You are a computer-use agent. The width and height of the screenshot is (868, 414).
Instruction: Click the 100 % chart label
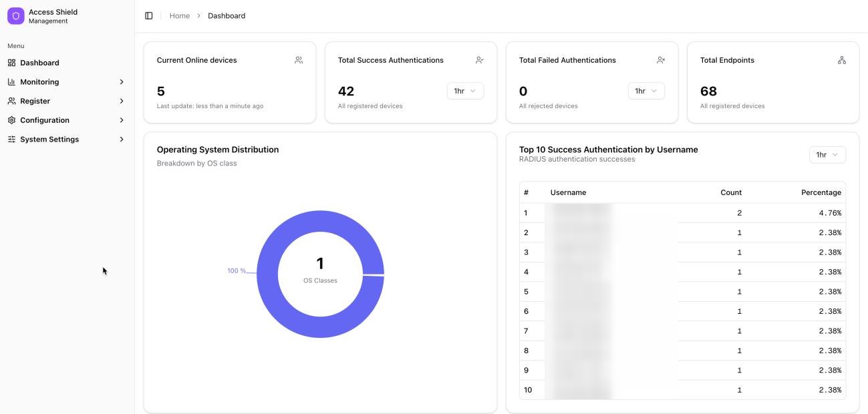pos(237,271)
